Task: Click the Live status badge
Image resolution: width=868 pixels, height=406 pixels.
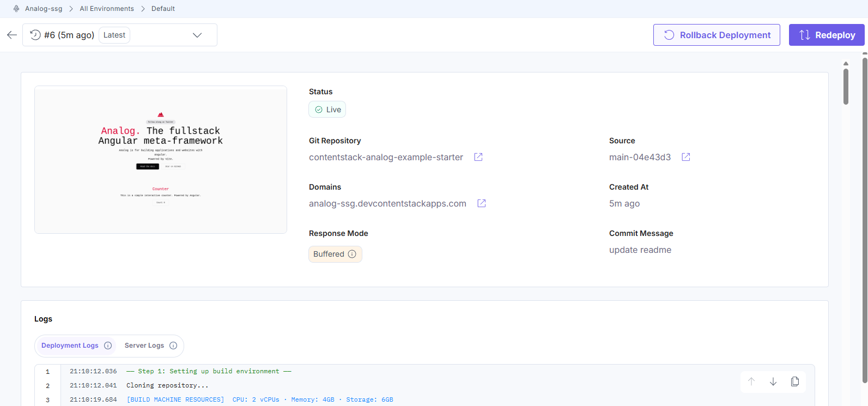Action: coord(327,110)
